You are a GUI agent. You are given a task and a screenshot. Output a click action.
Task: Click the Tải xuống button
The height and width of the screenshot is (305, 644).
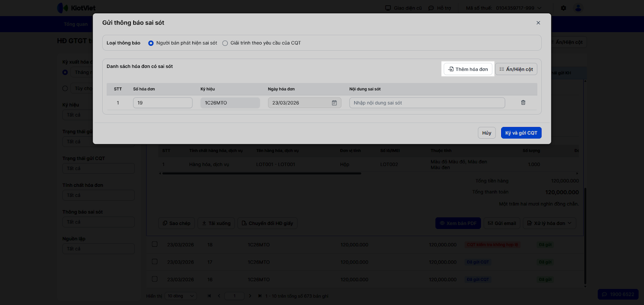(216, 223)
